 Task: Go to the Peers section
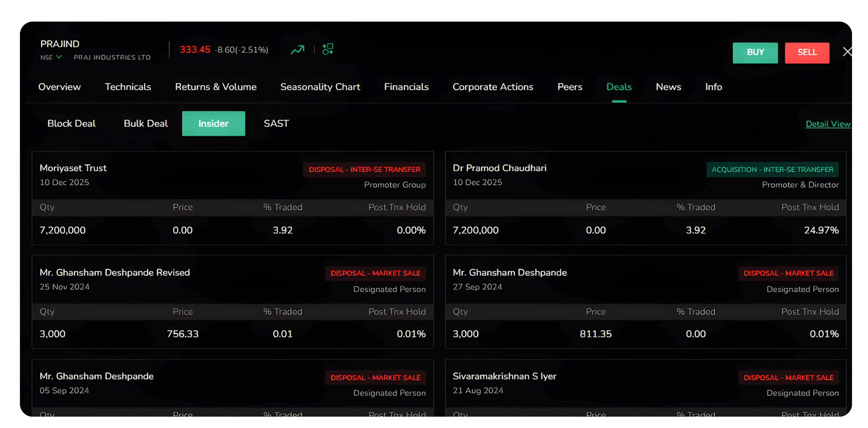(570, 87)
